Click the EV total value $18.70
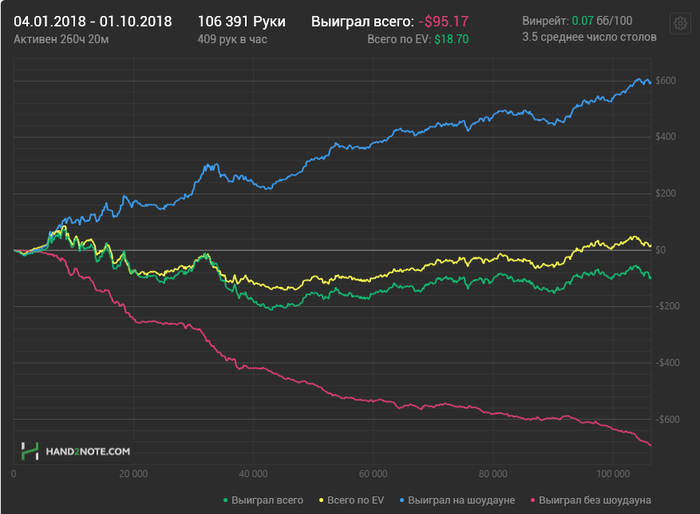The width and height of the screenshot is (700, 514). pyautogui.click(x=451, y=39)
